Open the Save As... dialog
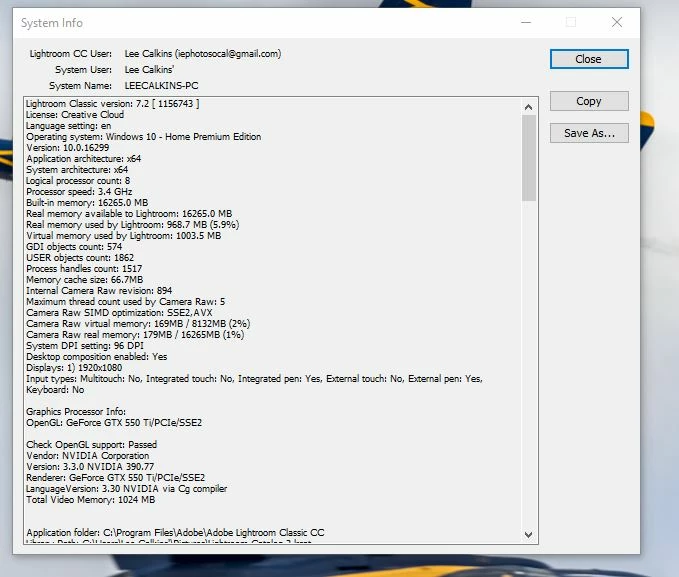Screen dimensions: 679x577 pyautogui.click(x=589, y=133)
